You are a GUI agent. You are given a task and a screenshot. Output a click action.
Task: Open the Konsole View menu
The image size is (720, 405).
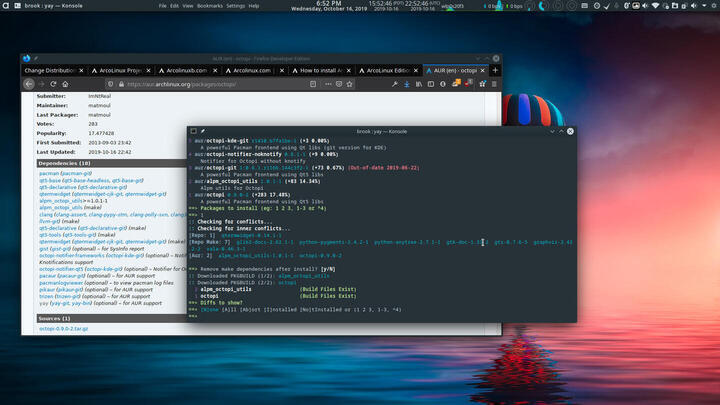coord(188,6)
